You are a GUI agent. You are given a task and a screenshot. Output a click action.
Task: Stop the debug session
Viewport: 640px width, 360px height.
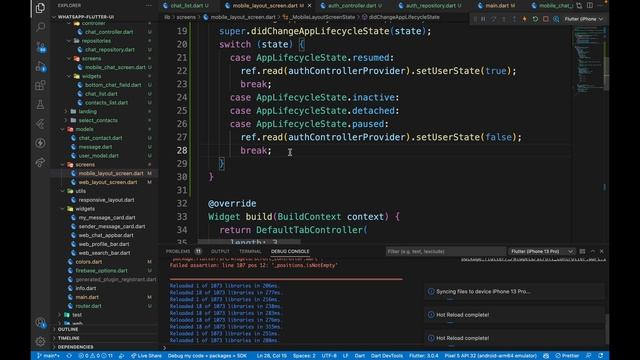pos(546,19)
